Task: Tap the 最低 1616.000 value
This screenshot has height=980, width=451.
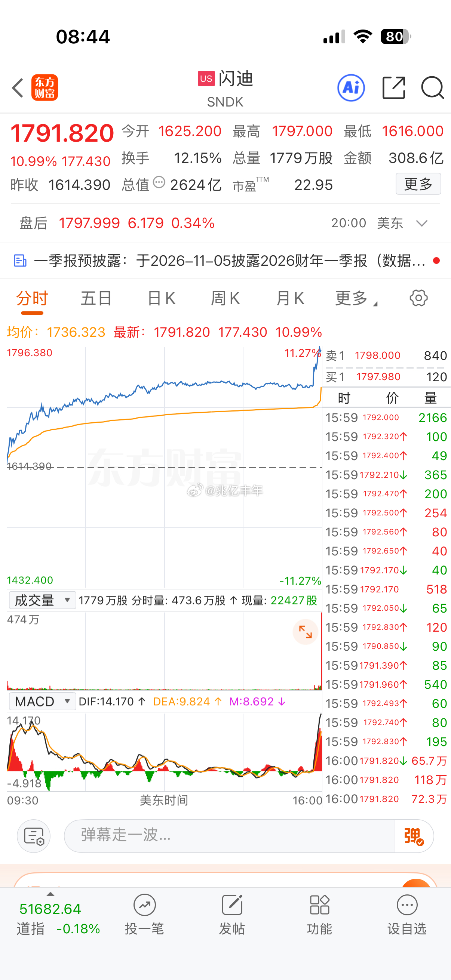Action: (x=393, y=131)
